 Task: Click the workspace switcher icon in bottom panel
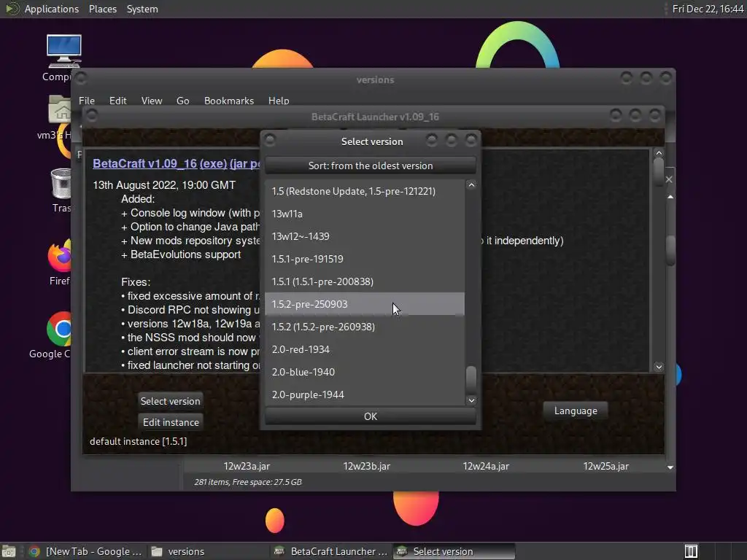[x=691, y=551]
